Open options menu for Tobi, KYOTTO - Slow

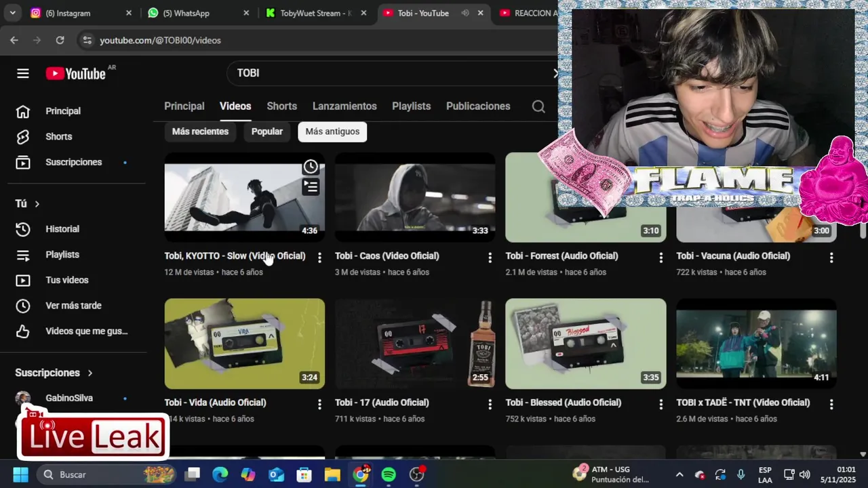319,258
